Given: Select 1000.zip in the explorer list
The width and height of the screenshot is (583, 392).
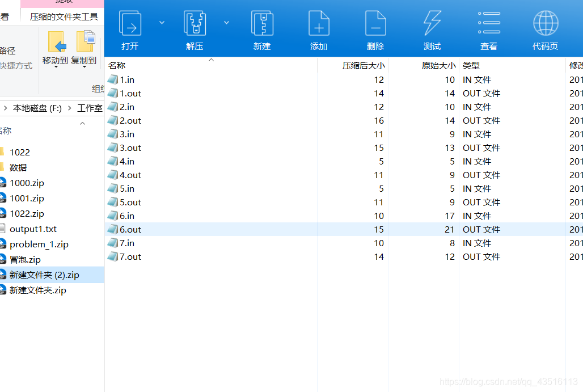Looking at the screenshot, I should click(27, 183).
